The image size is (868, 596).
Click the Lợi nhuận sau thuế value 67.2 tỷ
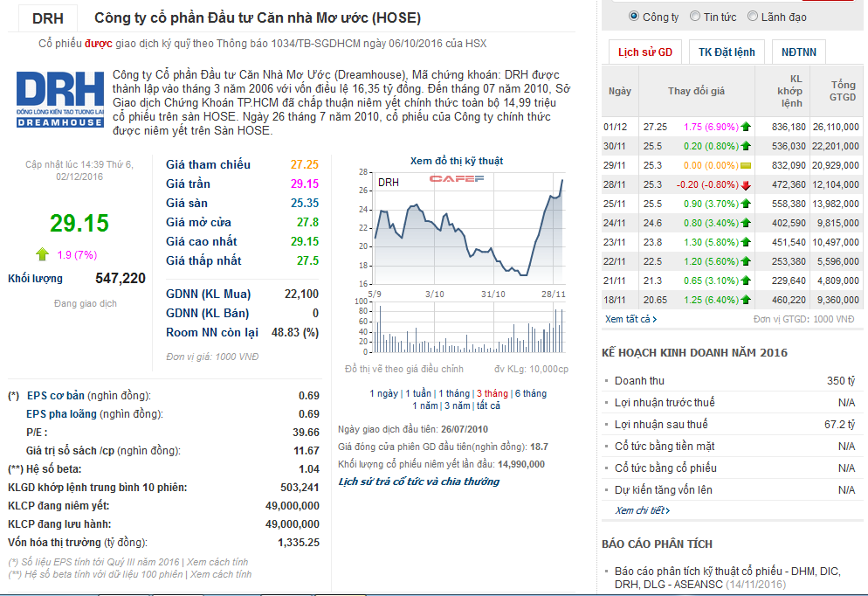839,425
